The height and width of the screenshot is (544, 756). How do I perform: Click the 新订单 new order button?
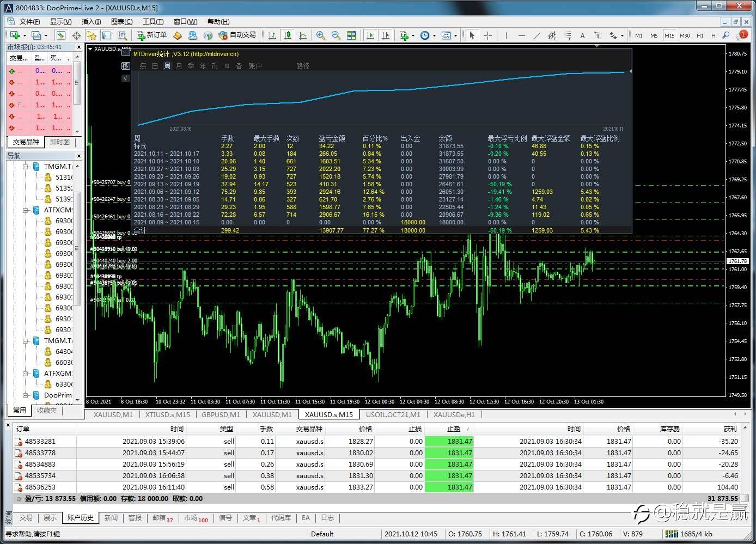(x=152, y=35)
